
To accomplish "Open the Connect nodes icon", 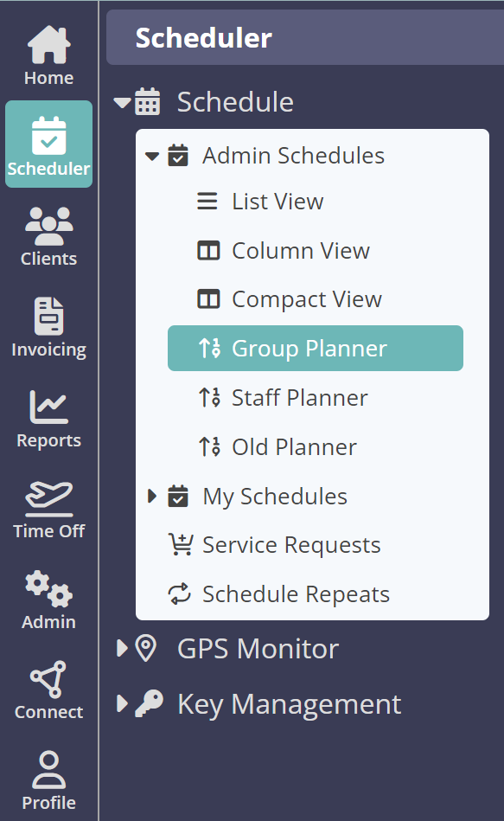I will click(x=48, y=679).
